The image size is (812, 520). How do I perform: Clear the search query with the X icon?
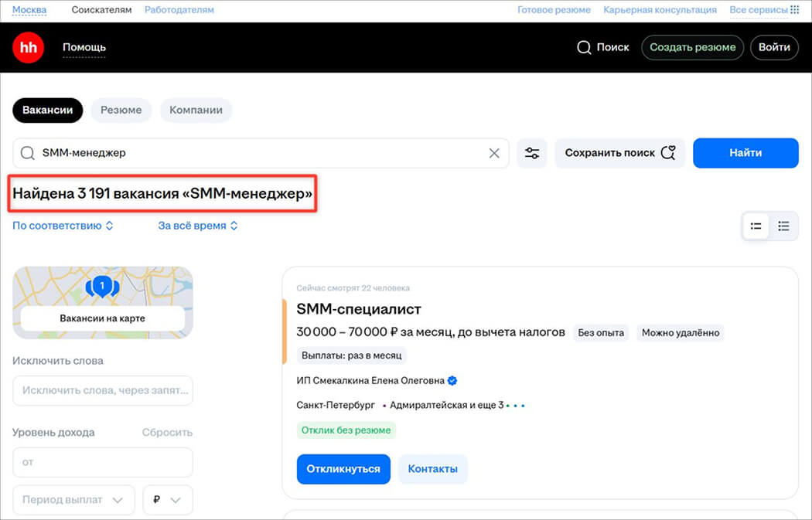pos(494,153)
